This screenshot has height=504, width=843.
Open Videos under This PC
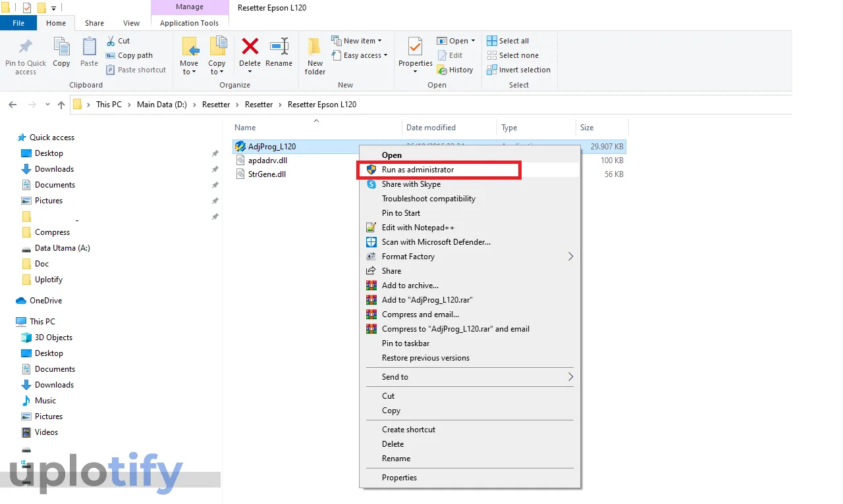tap(46, 432)
